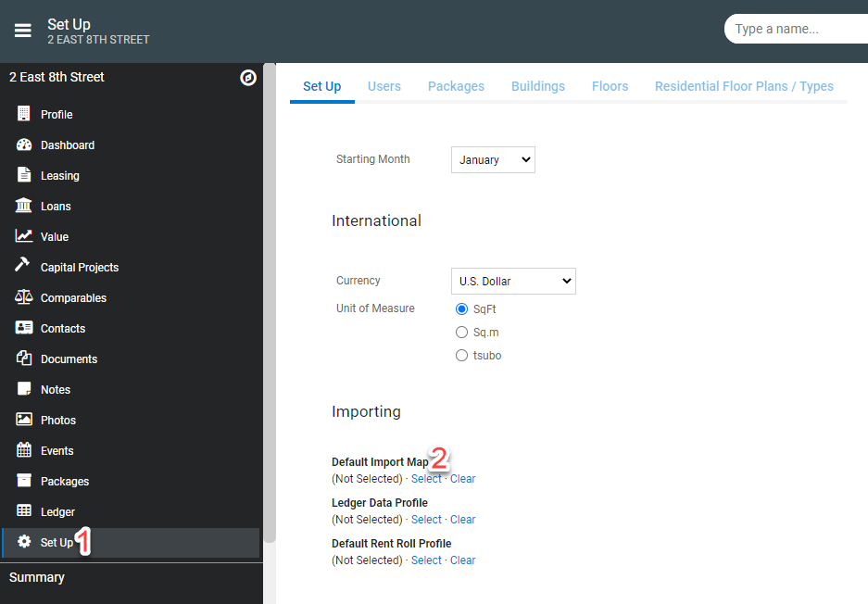Click the Comparables scales icon

click(24, 296)
